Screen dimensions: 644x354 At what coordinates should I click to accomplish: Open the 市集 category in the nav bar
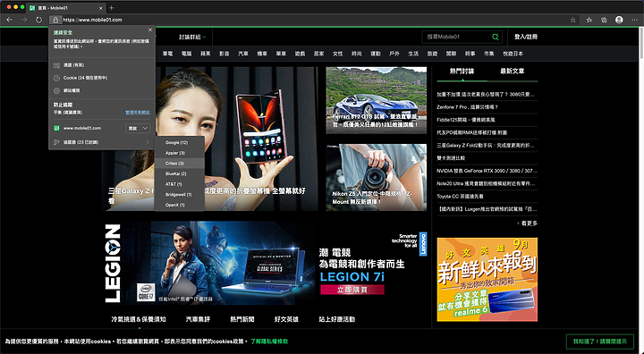[488, 54]
